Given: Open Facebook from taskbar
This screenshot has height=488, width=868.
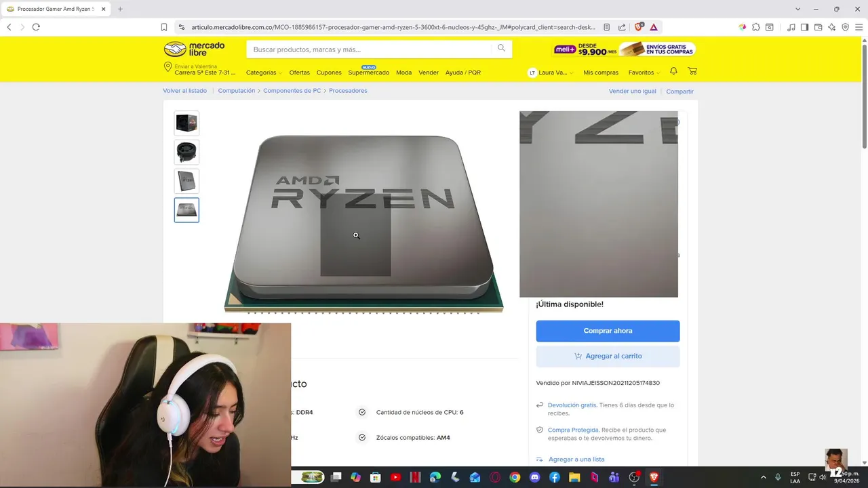Looking at the screenshot, I should [555, 477].
